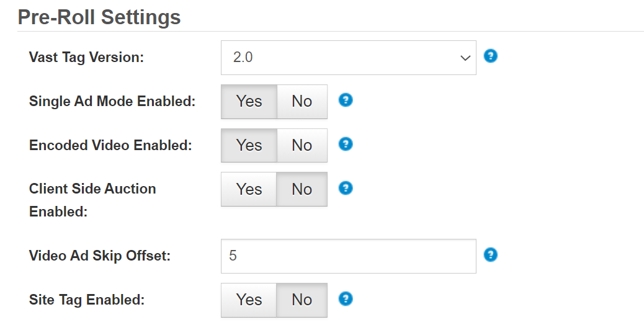The width and height of the screenshot is (644, 330).
Task: Open help tooltip for Encoded Video Enabled
Action: (346, 144)
